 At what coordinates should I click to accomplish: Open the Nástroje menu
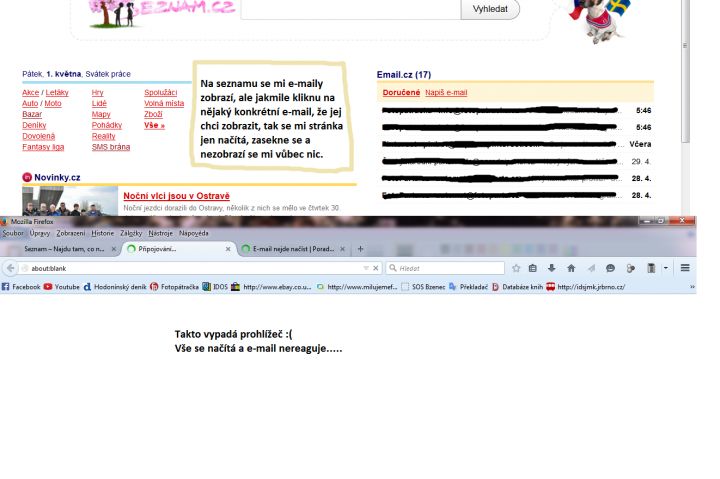click(x=160, y=233)
